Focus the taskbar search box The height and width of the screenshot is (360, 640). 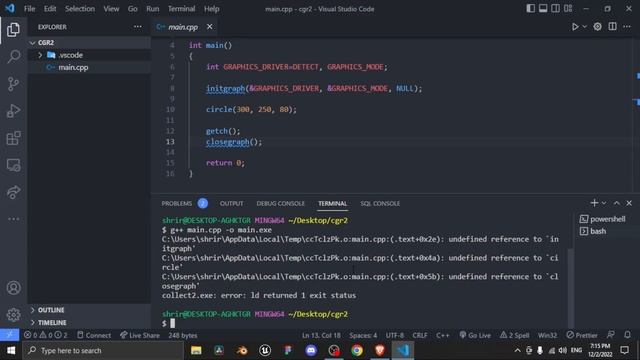(103, 351)
